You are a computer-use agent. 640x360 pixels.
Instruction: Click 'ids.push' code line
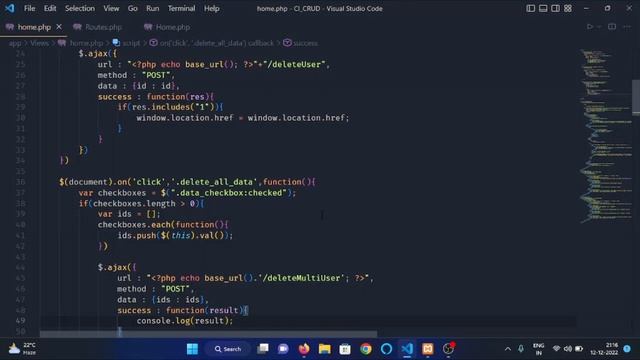pos(175,236)
